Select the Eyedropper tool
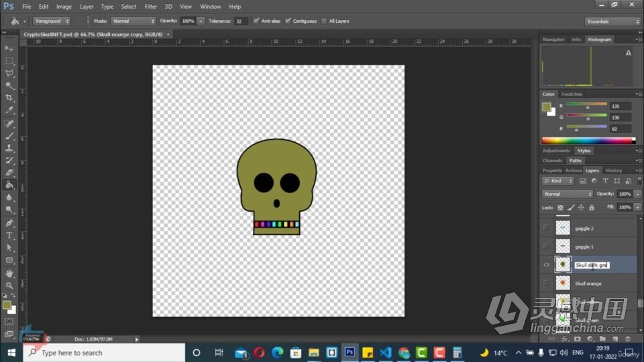This screenshot has width=644, height=362. coord(9,110)
